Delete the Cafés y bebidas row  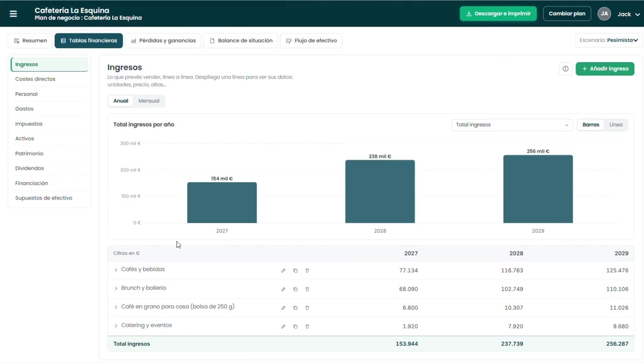click(x=307, y=270)
